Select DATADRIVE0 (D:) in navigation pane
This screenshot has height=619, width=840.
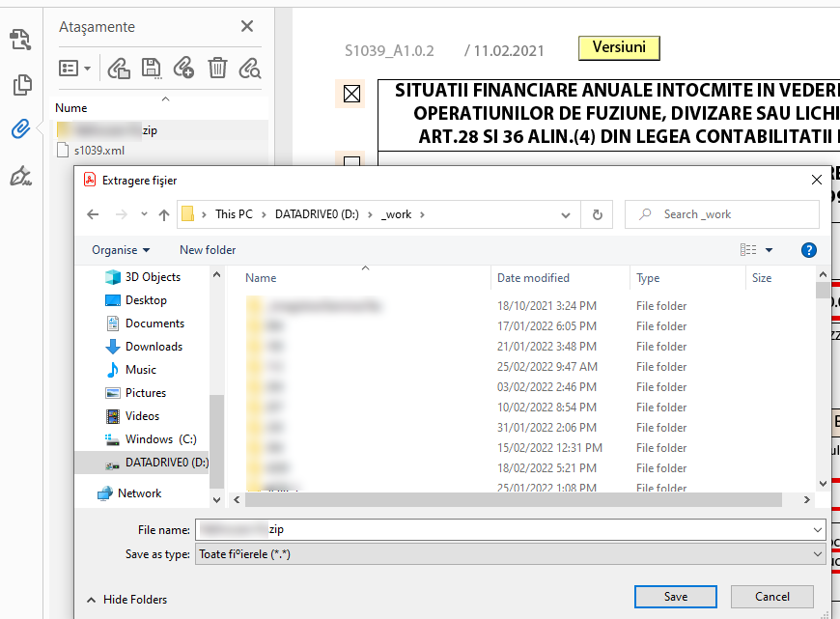coord(142,463)
